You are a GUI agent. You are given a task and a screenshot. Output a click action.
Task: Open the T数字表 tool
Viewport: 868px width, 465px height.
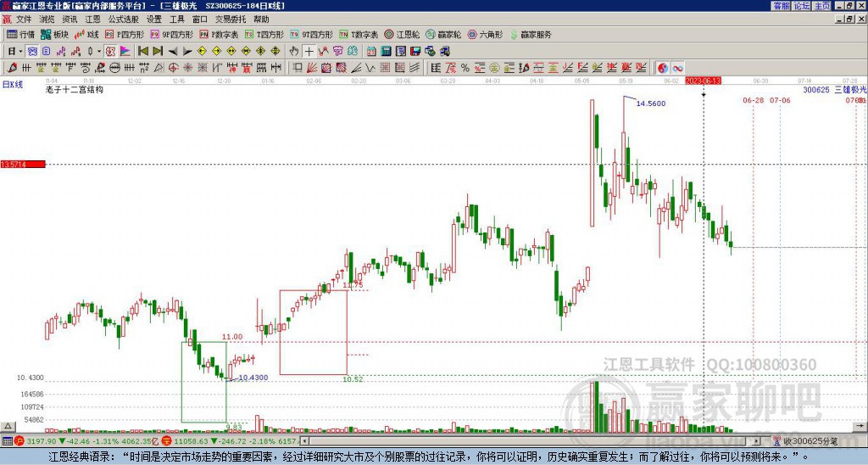tap(359, 34)
